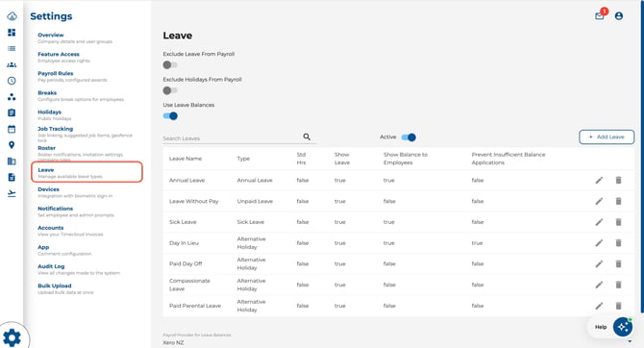The image size is (644, 348).
Task: Open the Feature Access settings section
Action: click(x=63, y=57)
